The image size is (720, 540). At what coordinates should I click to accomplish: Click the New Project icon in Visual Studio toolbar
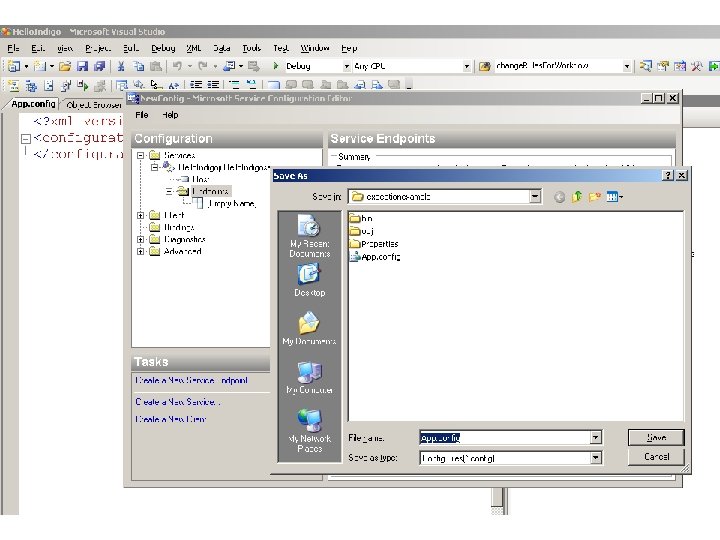click(14, 66)
